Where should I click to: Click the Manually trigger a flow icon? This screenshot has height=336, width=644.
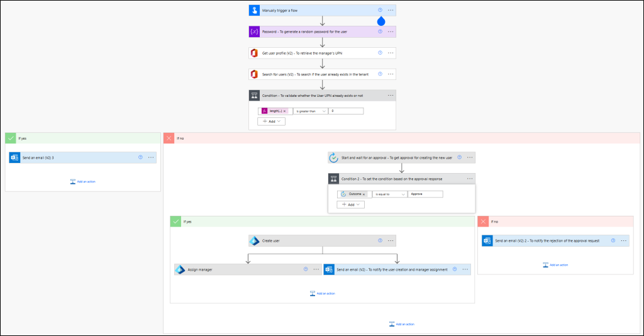(254, 11)
